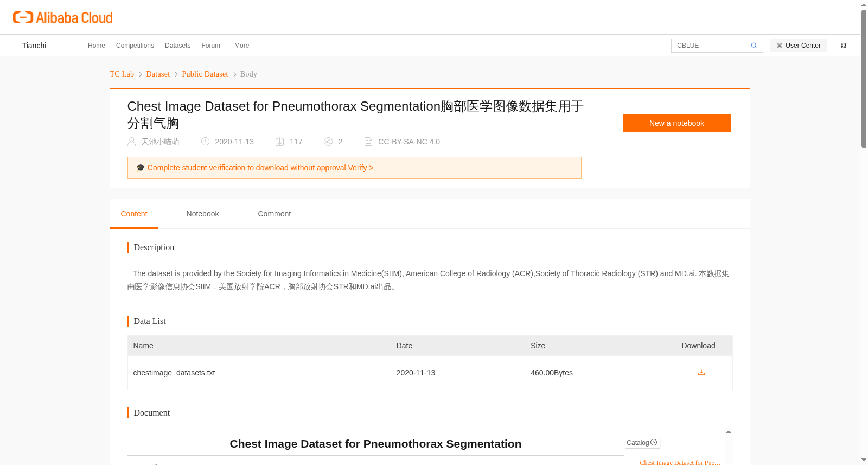The height and width of the screenshot is (465, 868).
Task: Click the Date column header
Action: point(404,346)
